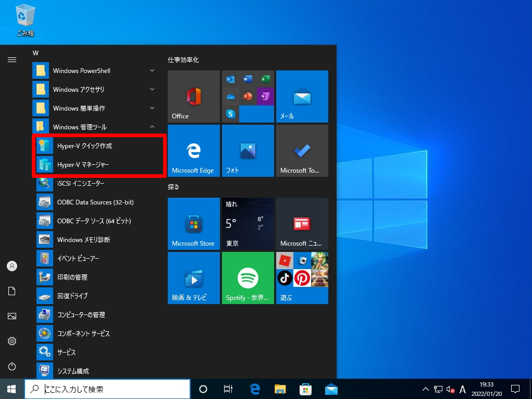Open the Microsoft Edge tile
532x399 pixels.
pyautogui.click(x=194, y=151)
